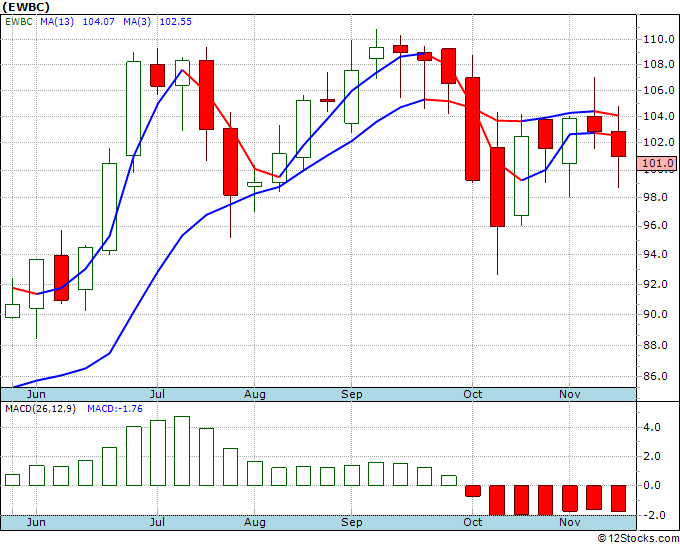Click the 110.0 price axis label
This screenshot has height=546, width=680.
click(658, 39)
